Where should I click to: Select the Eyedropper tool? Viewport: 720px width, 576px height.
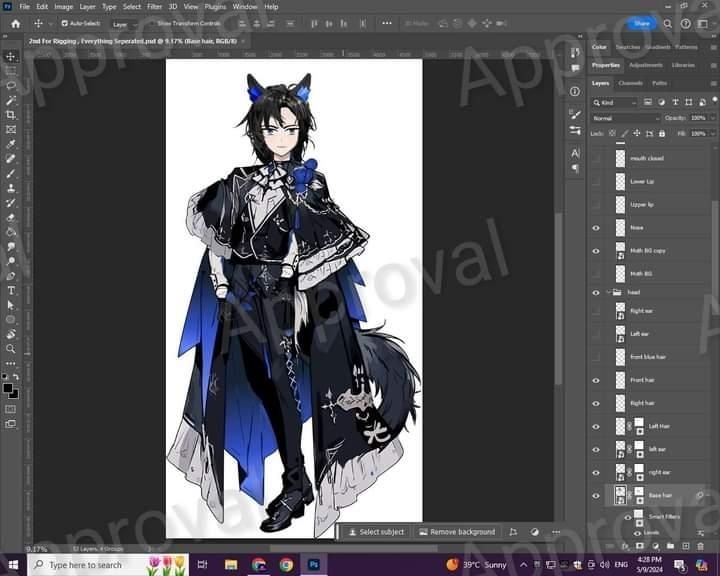(11, 144)
